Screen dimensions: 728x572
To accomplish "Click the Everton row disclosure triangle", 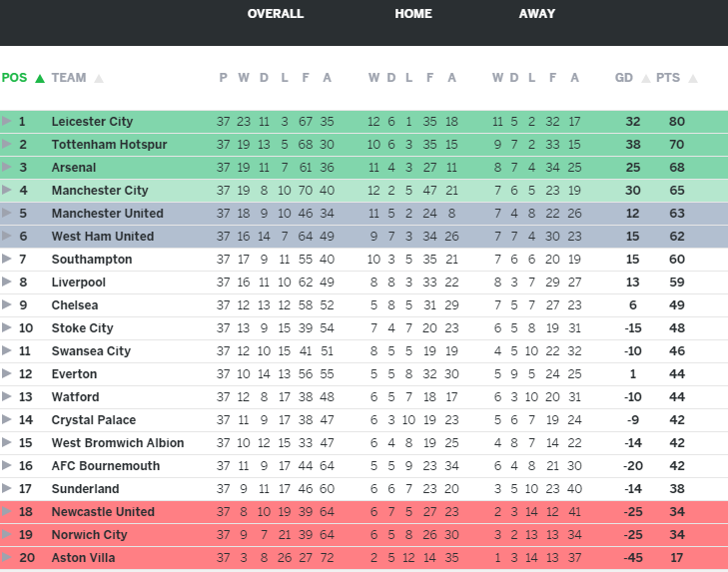I will point(7,374).
